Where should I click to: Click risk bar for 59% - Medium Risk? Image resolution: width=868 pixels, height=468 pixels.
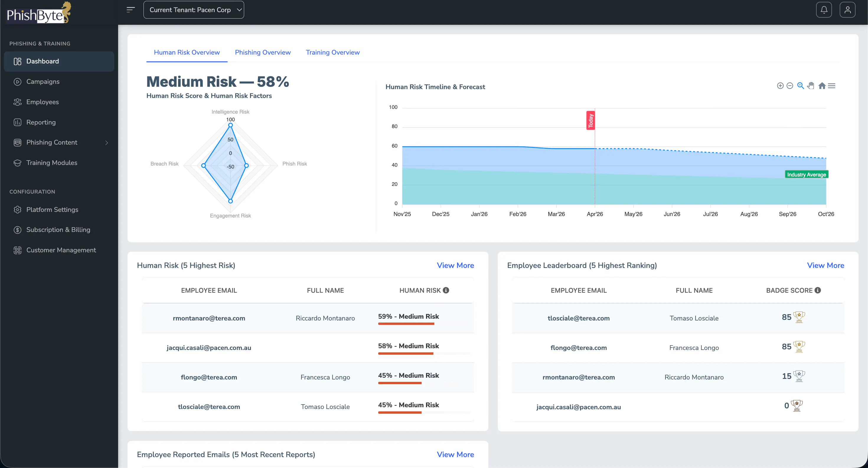tap(424, 324)
